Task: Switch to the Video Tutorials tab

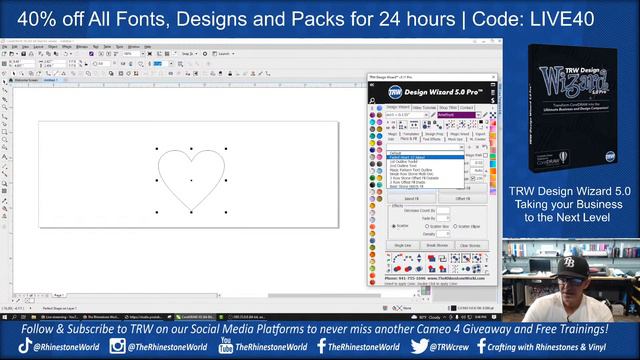Action: (424, 108)
